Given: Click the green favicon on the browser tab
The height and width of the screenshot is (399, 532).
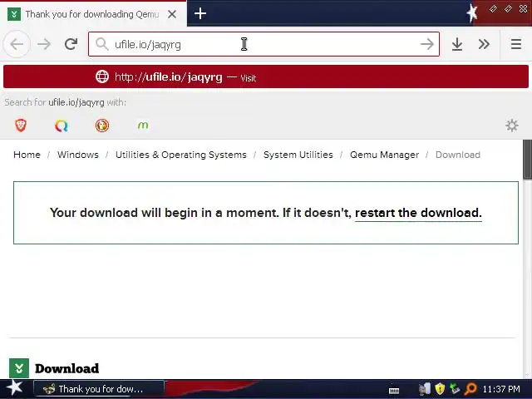Looking at the screenshot, I should 14,14.
